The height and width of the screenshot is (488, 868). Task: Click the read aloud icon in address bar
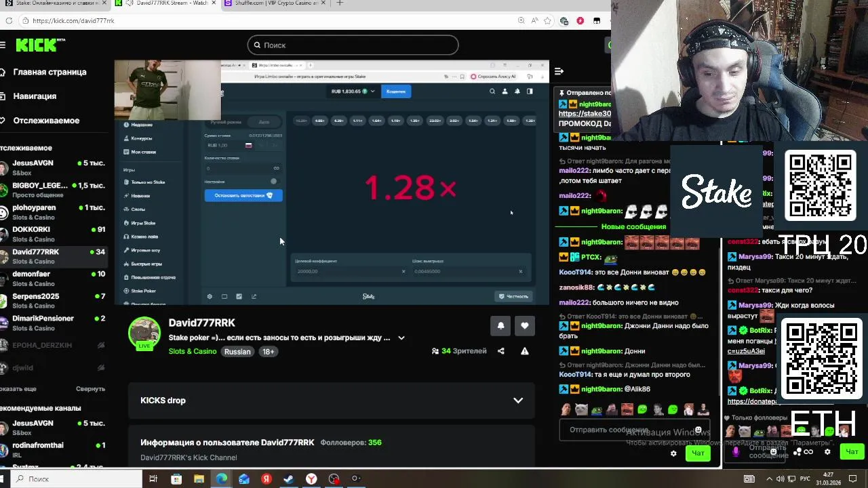[534, 20]
